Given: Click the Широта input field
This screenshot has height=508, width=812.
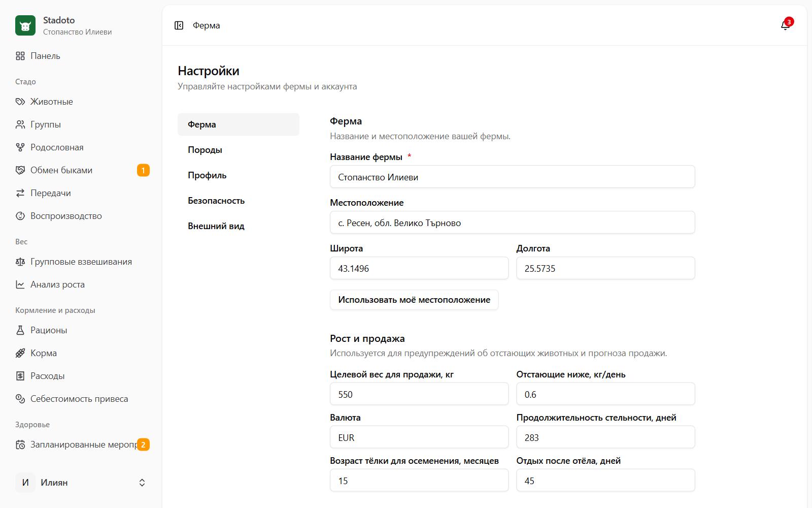Looking at the screenshot, I should coord(419,268).
